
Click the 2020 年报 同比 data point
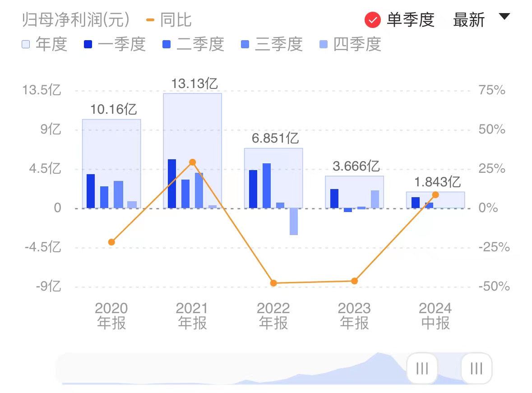[x=111, y=242]
